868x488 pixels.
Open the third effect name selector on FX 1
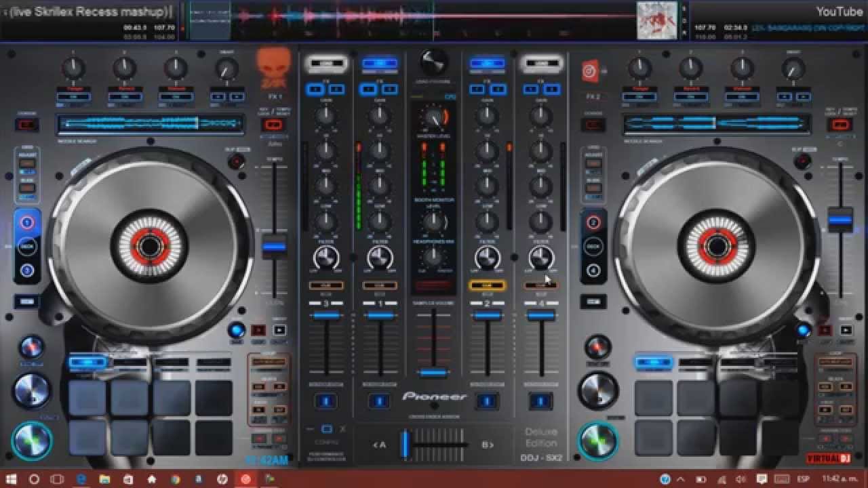pos(176,89)
